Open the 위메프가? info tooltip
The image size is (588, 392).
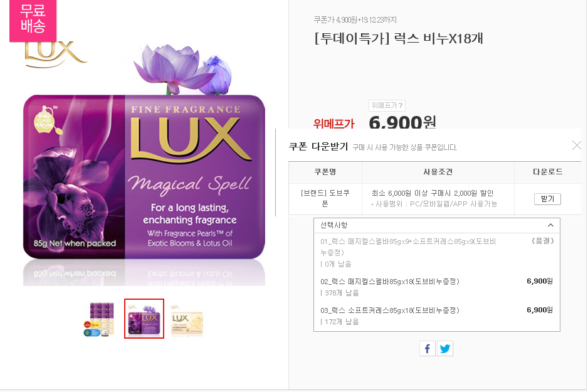[x=387, y=105]
